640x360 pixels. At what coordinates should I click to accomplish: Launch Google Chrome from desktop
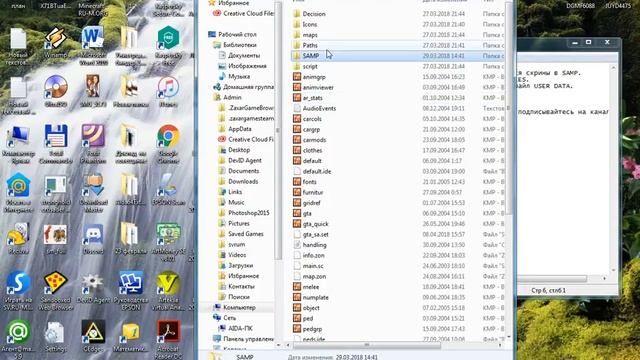point(168,144)
